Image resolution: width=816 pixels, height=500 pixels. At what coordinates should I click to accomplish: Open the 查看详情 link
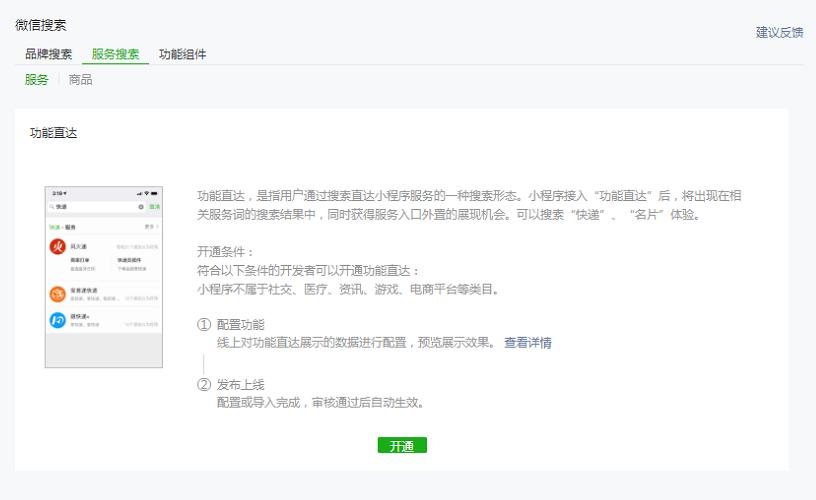528,343
